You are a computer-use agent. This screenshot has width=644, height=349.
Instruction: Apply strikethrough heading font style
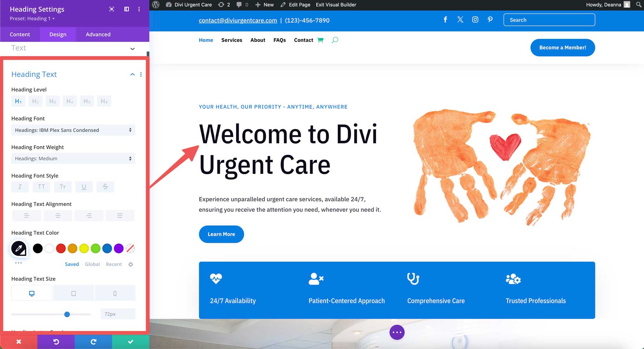pos(105,186)
